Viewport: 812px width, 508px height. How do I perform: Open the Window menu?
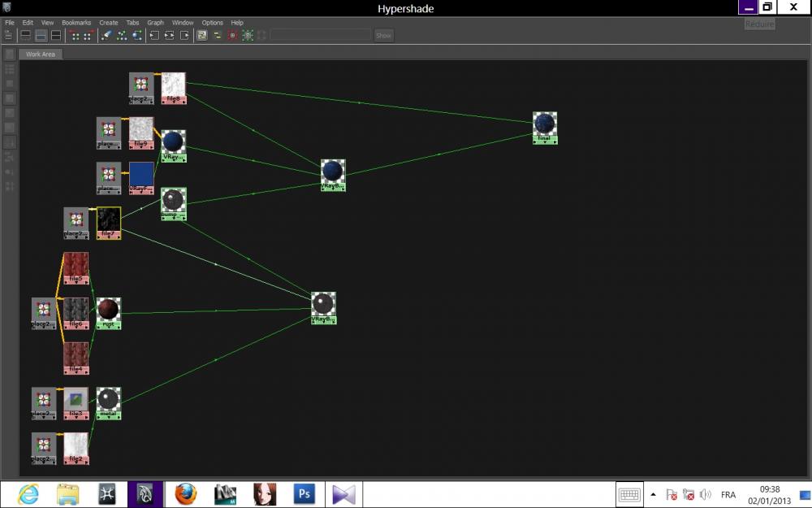[182, 23]
